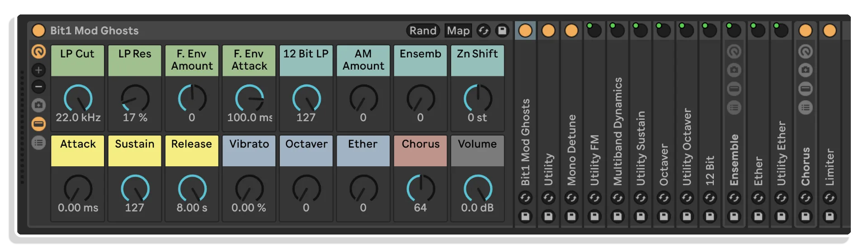The height and width of the screenshot is (249, 868).
Task: Add a macro with the plus icon
Action: tap(38, 70)
